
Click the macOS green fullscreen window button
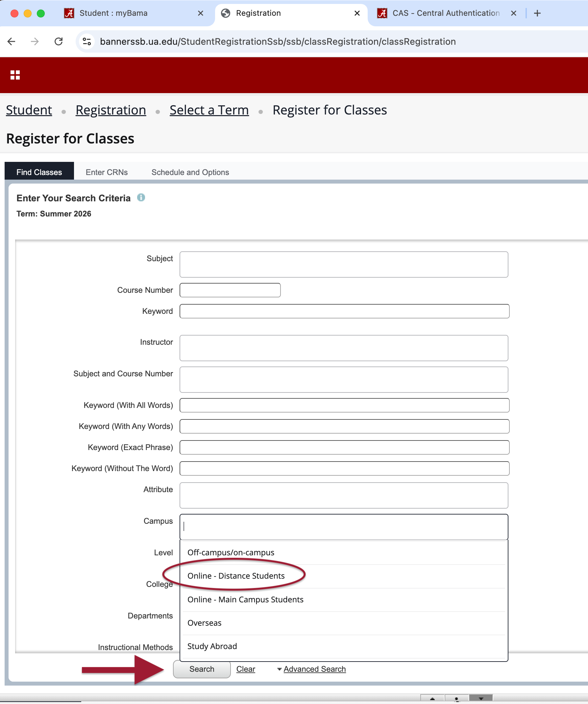[41, 13]
